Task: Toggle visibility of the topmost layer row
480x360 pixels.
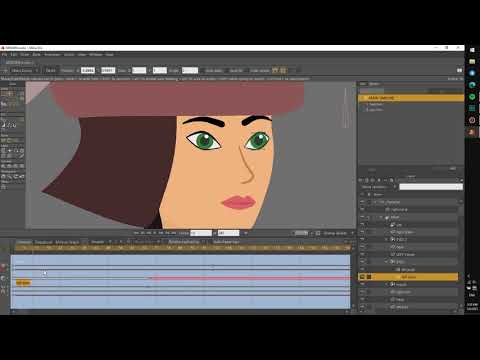Action: tap(362, 202)
